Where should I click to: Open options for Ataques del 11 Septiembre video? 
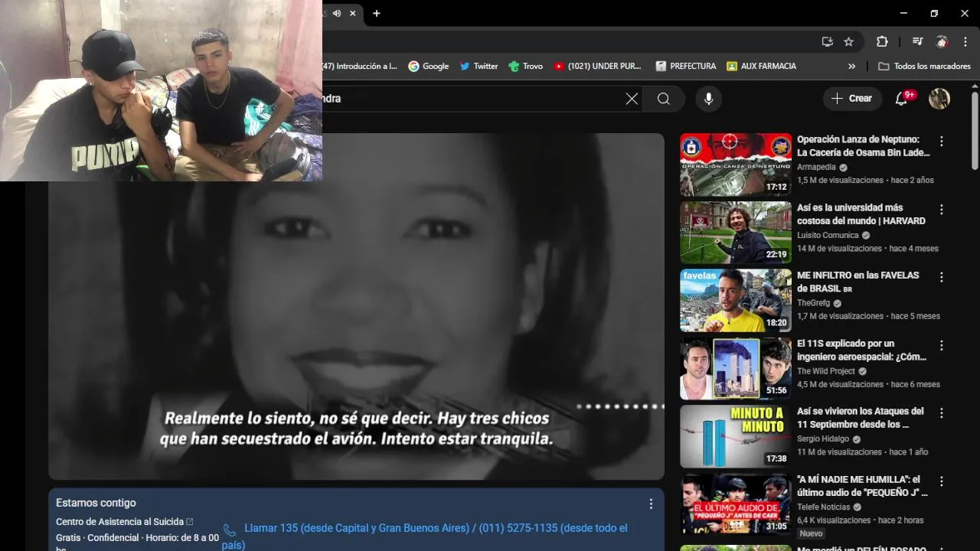click(942, 413)
